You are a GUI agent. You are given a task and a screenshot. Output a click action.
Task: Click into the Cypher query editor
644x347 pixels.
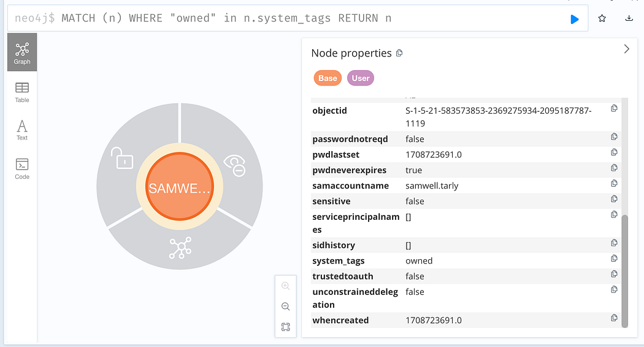[297, 18]
